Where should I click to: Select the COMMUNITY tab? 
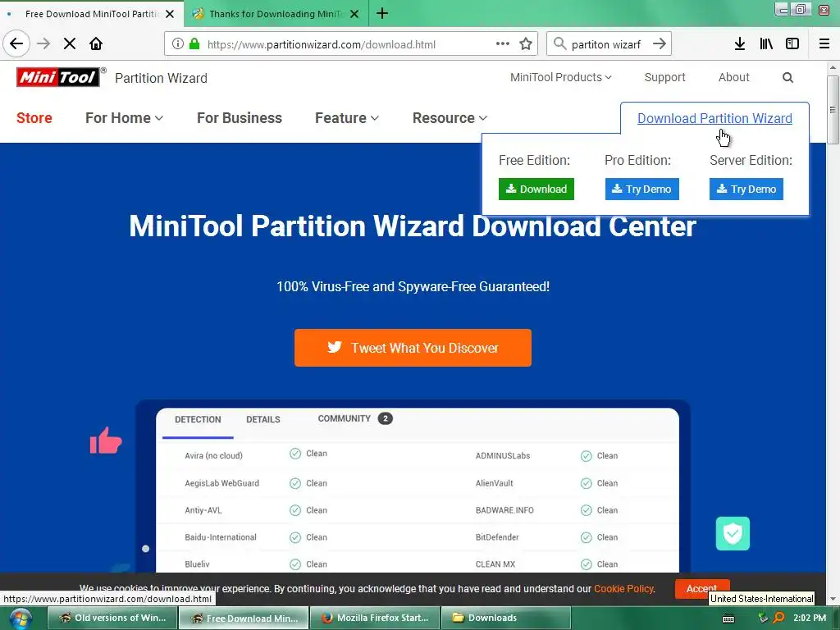coord(354,418)
